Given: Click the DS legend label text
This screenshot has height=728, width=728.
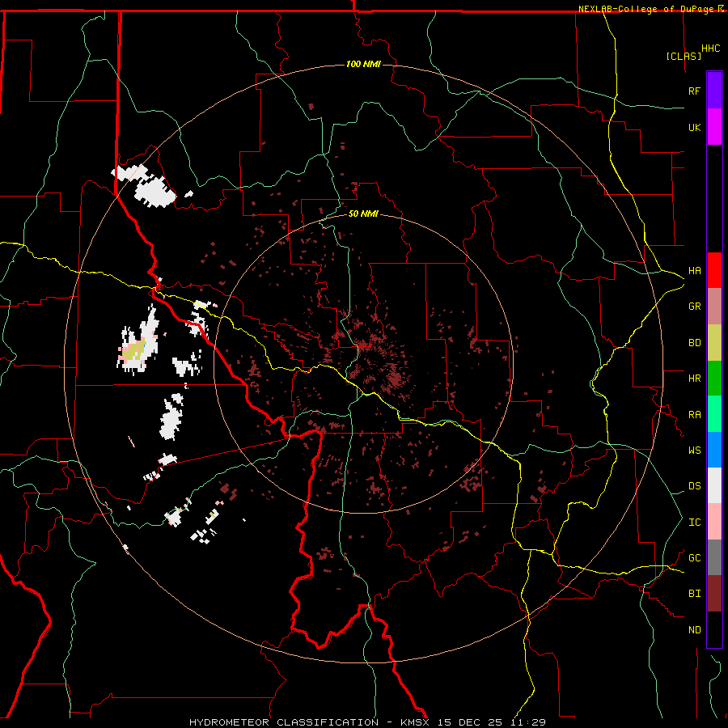Looking at the screenshot, I should 695,486.
